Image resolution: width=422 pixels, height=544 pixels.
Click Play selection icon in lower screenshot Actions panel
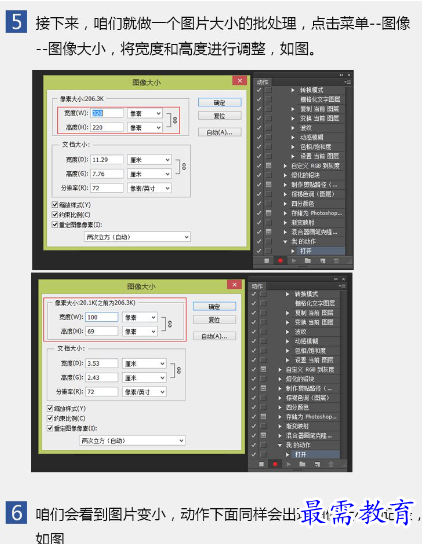[x=289, y=464]
